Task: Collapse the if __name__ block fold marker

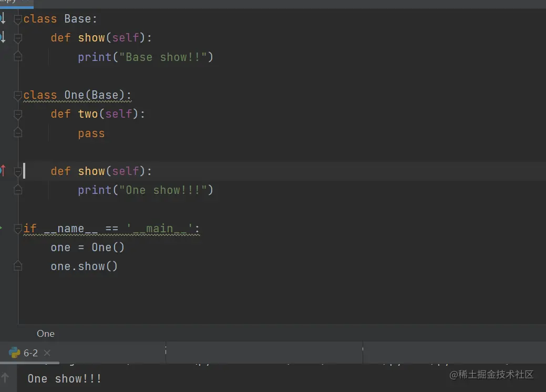Action: tap(18, 229)
